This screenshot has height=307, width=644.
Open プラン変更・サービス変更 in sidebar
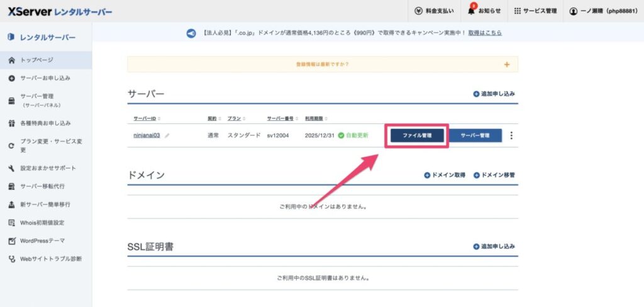tap(46, 146)
